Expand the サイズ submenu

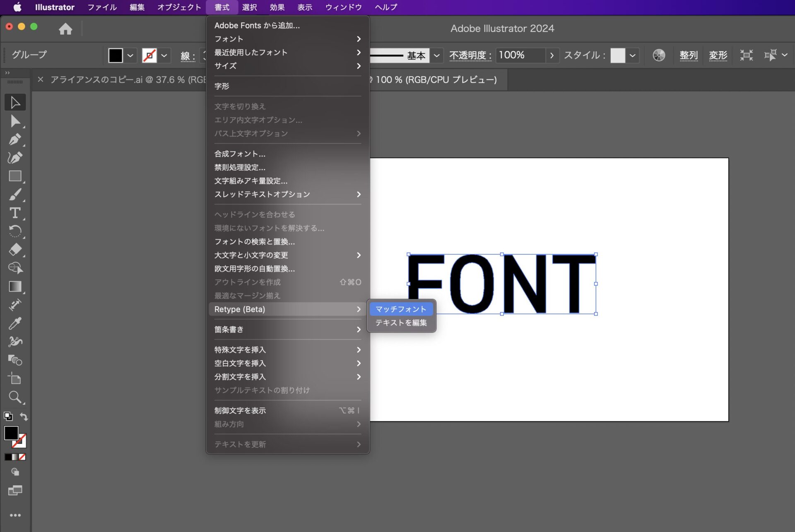[287, 66]
